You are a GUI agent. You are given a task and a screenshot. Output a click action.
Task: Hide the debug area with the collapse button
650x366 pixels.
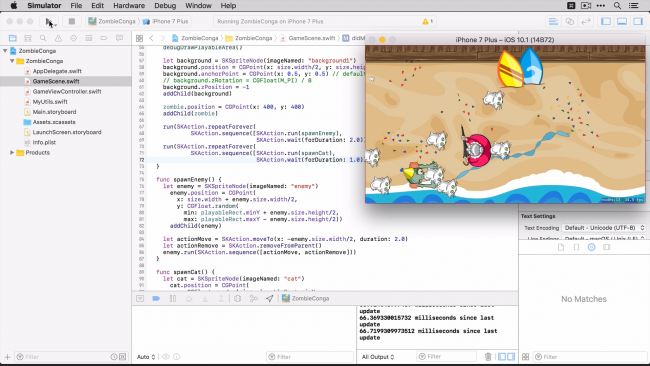[x=140, y=298]
